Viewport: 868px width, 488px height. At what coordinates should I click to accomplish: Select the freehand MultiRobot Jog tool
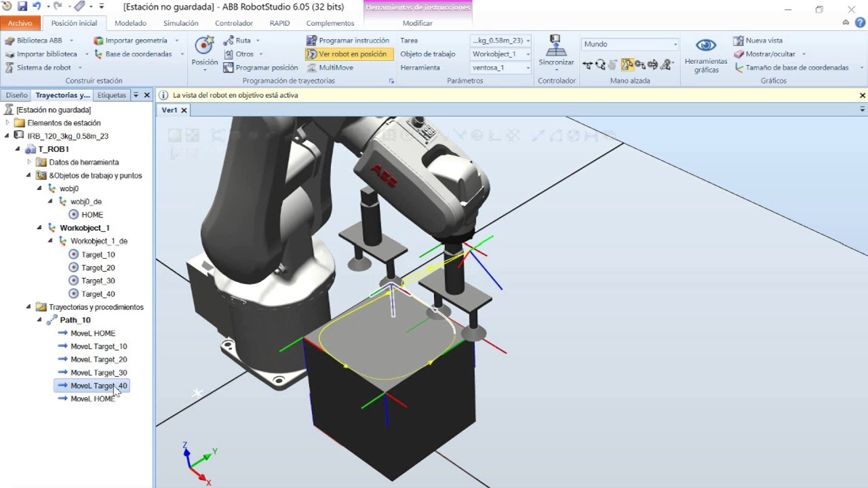click(665, 65)
